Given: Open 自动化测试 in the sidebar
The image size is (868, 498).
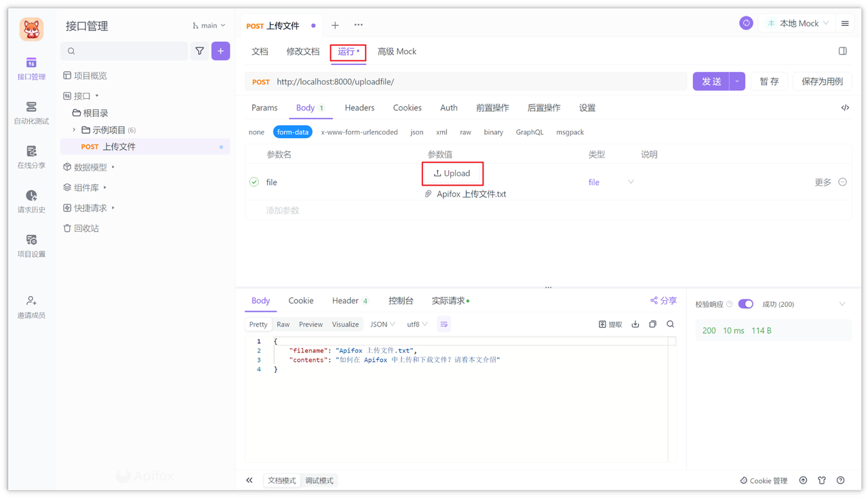Looking at the screenshot, I should (x=31, y=113).
